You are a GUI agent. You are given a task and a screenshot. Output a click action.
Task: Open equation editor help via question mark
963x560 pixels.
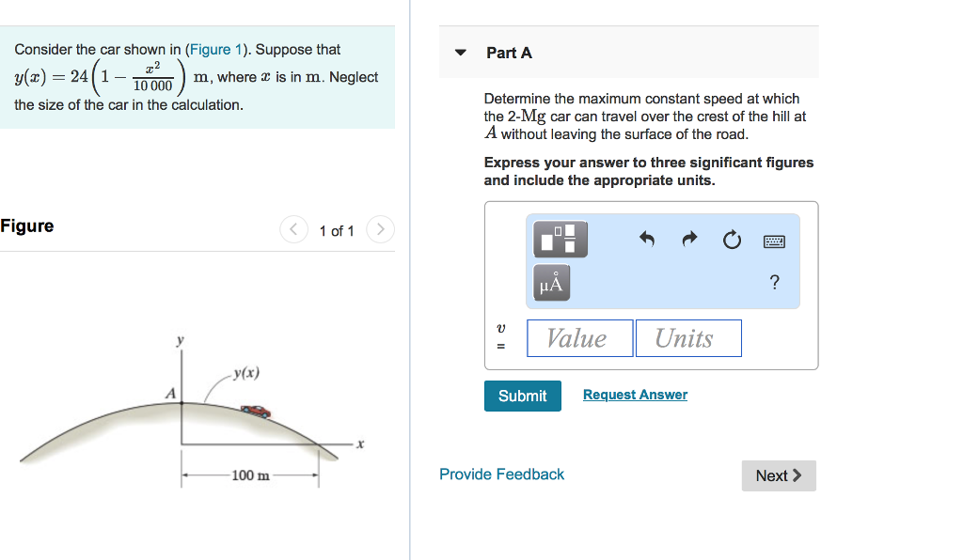[x=774, y=282]
